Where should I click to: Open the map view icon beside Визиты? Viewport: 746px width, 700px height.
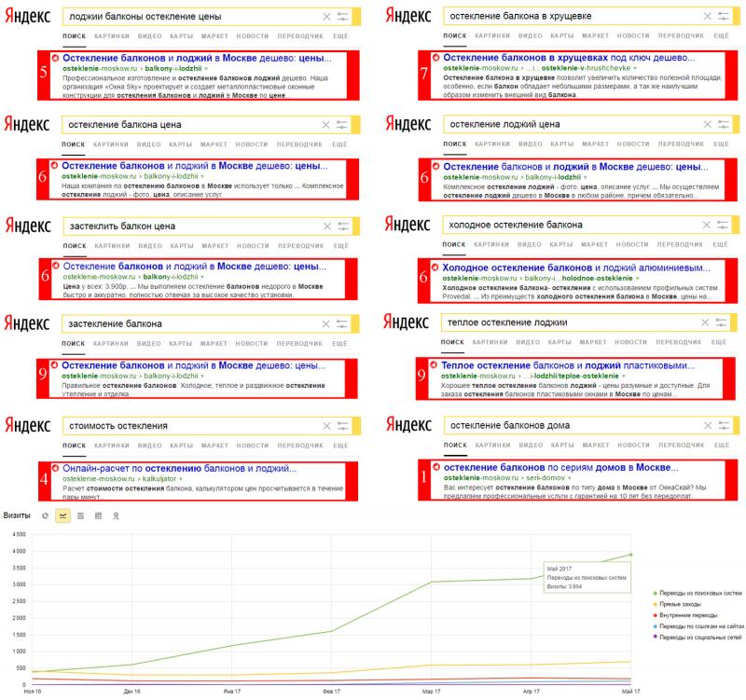[116, 516]
